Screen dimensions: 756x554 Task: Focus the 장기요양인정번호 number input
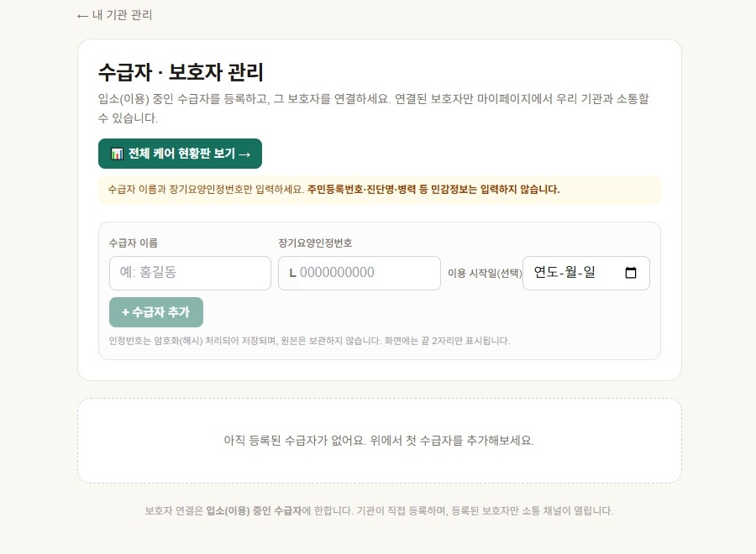(360, 273)
